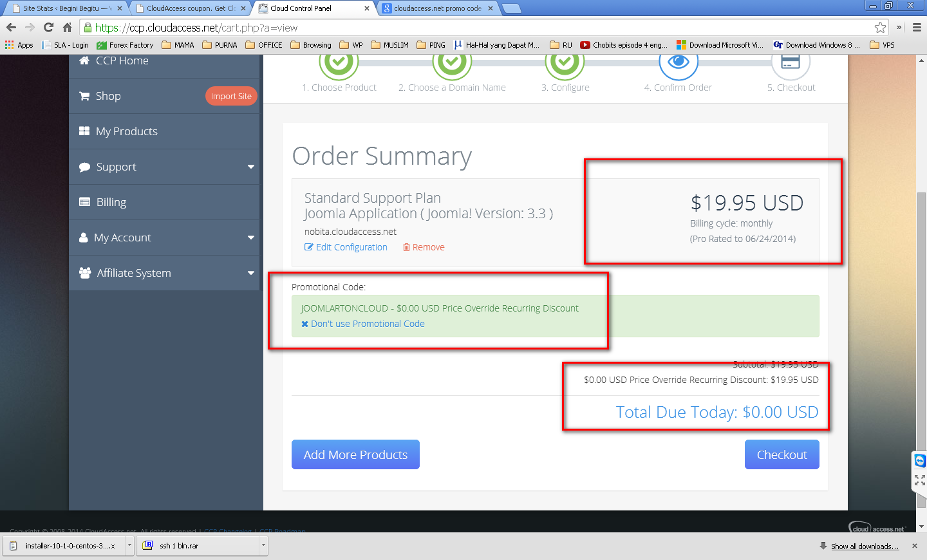Image resolution: width=927 pixels, height=560 pixels.
Task: Open My Products grid icon
Action: [84, 131]
